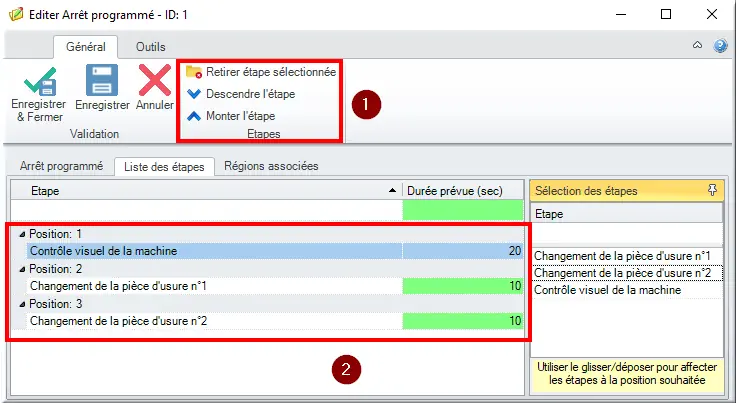This screenshot has width=736, height=403.
Task: Sort by the Etape column header
Action: click(x=207, y=190)
